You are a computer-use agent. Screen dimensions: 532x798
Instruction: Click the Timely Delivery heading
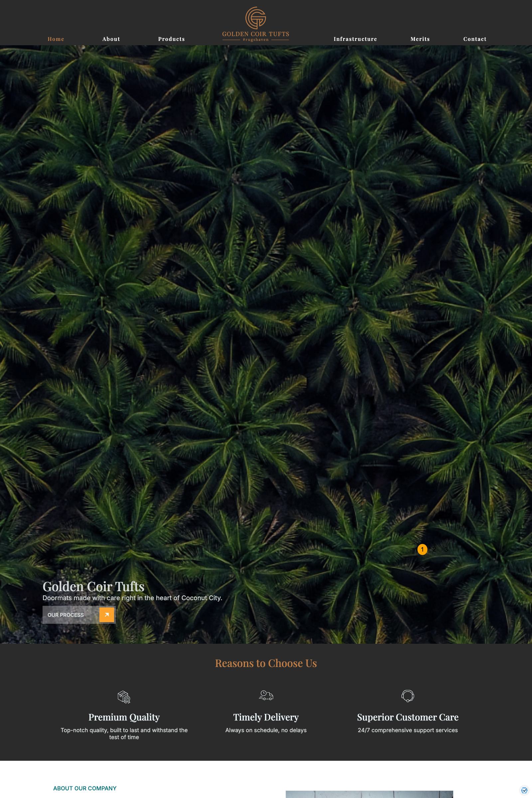(x=266, y=717)
